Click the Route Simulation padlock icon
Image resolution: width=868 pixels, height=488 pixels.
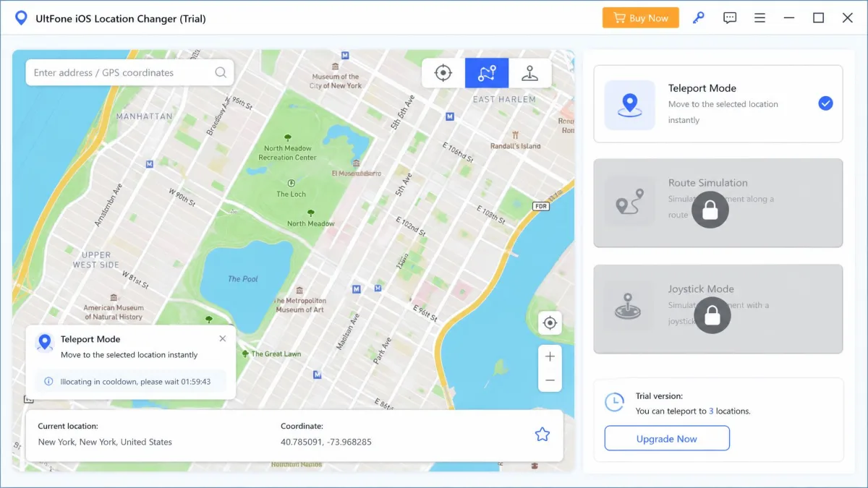pos(710,210)
